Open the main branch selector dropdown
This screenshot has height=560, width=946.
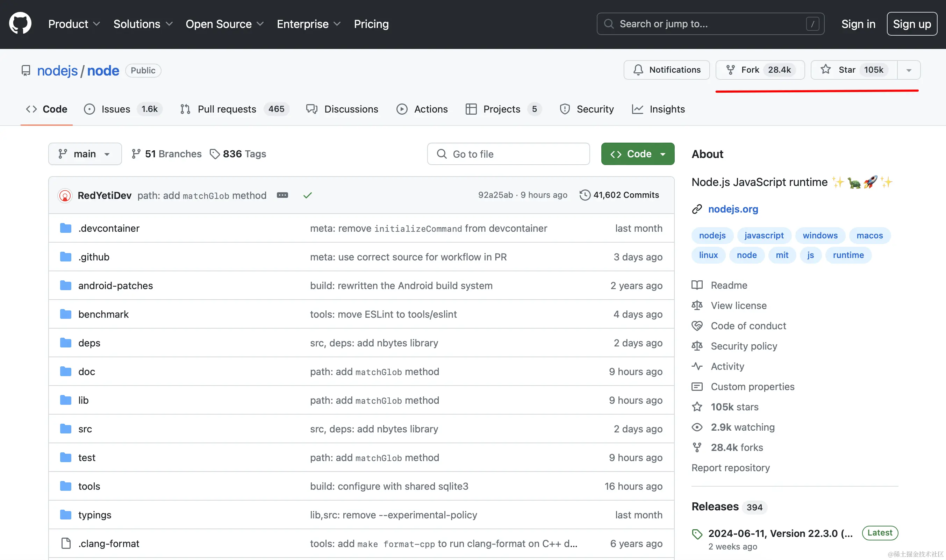85,153
